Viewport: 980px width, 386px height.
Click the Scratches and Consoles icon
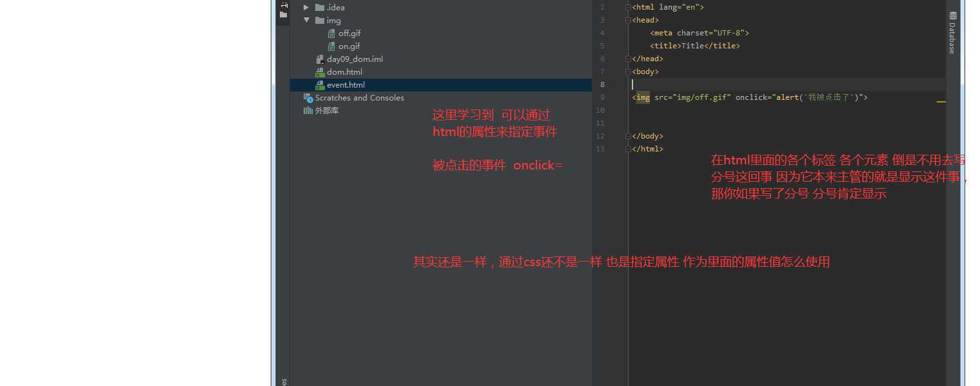(x=308, y=97)
